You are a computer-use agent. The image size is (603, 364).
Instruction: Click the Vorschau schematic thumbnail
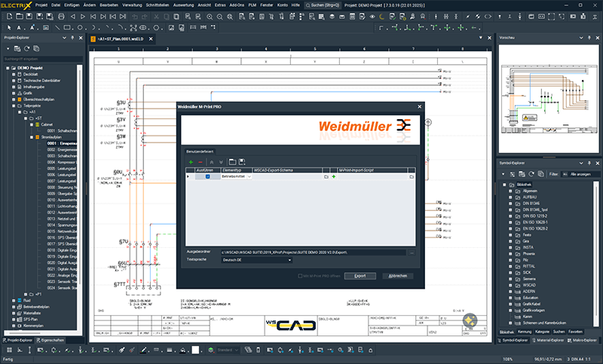pos(548,99)
